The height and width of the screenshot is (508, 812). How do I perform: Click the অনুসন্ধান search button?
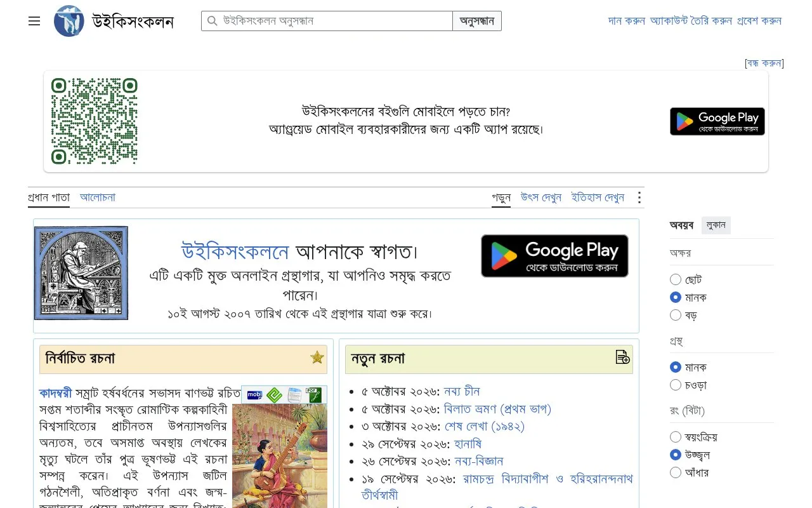coord(477,21)
